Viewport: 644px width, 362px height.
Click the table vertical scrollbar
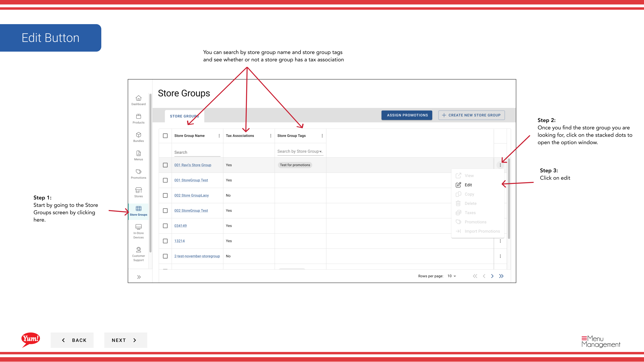tap(509, 199)
